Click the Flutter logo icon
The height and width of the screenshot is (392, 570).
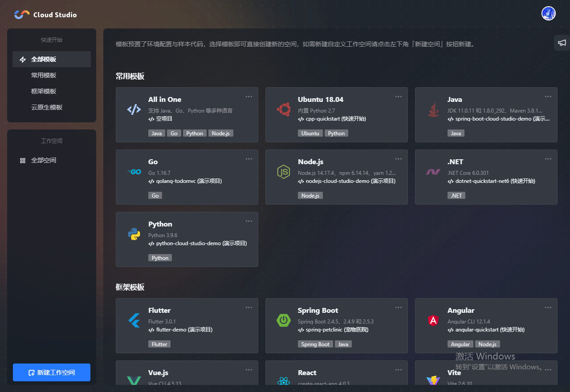134,320
